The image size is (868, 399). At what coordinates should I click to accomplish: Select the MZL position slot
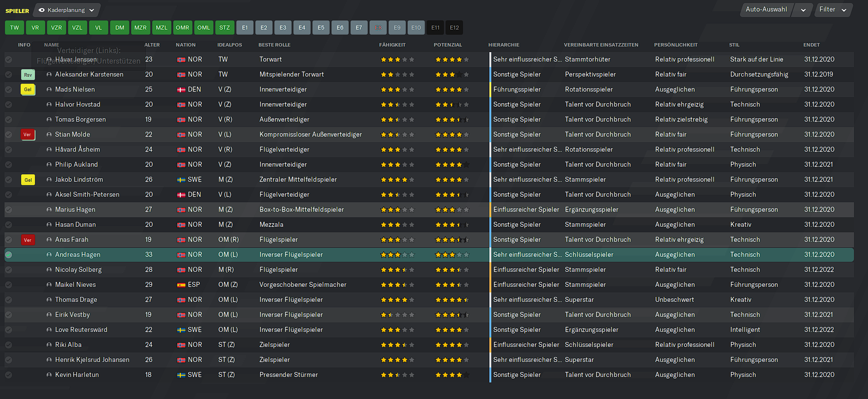coord(162,28)
